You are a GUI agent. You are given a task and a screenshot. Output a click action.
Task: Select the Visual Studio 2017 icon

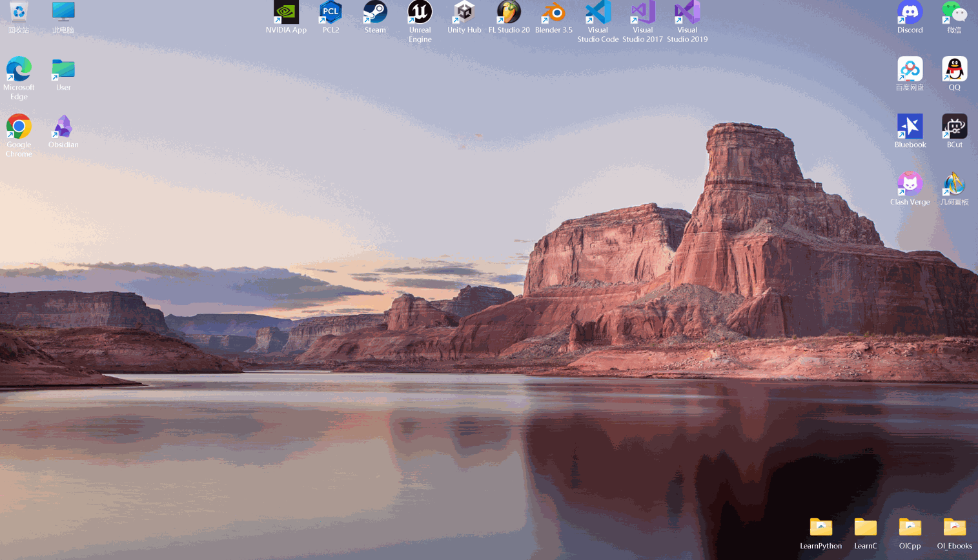(x=642, y=13)
